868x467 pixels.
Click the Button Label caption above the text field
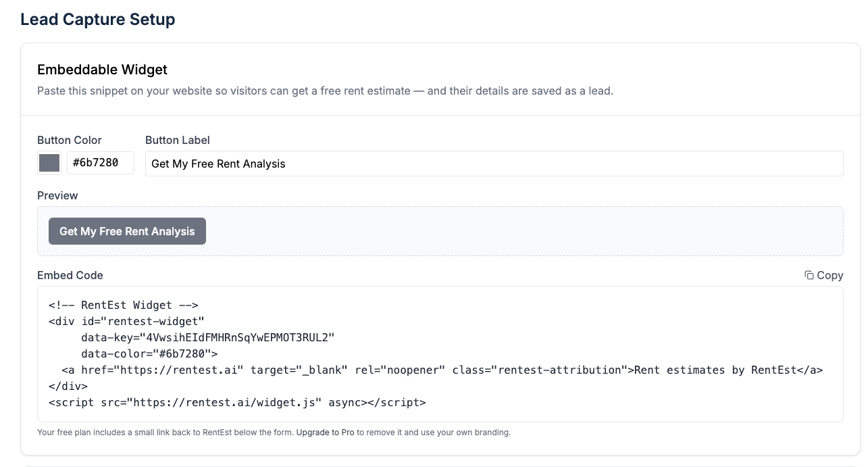[x=178, y=140]
